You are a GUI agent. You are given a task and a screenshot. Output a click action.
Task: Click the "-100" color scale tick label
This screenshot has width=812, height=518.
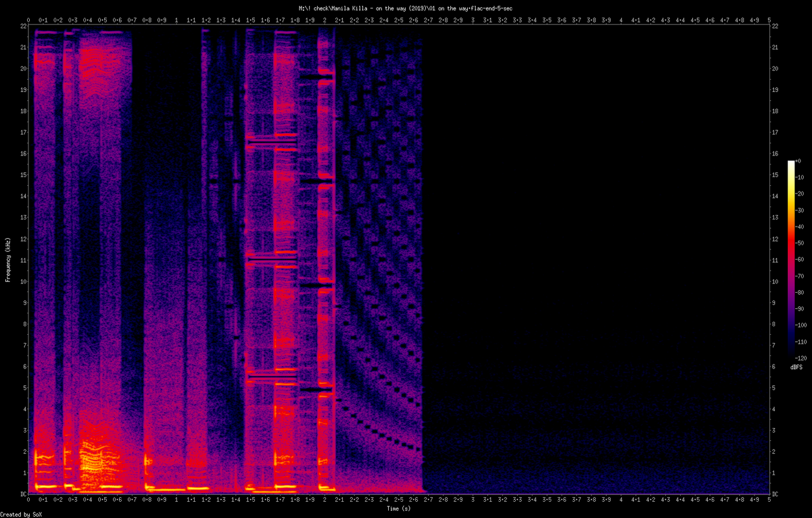802,325
